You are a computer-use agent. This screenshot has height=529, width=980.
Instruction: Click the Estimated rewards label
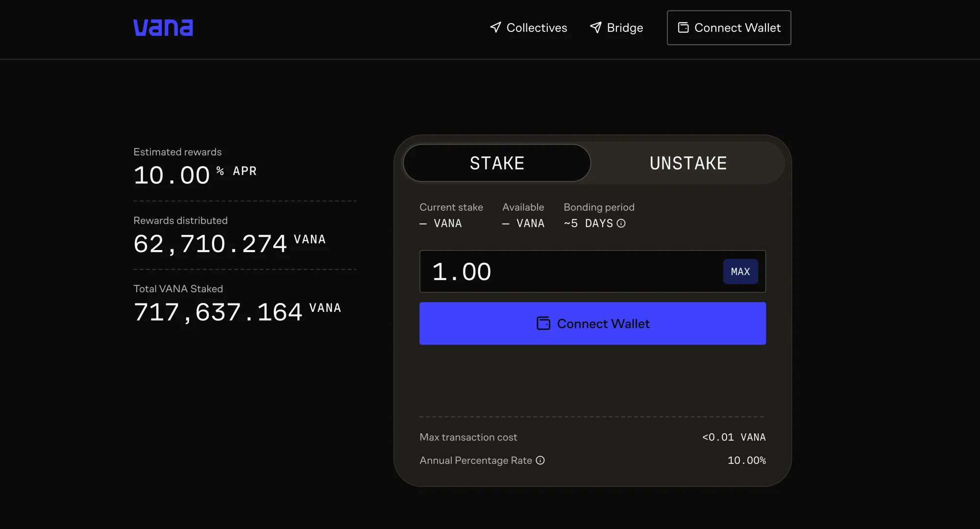(177, 152)
